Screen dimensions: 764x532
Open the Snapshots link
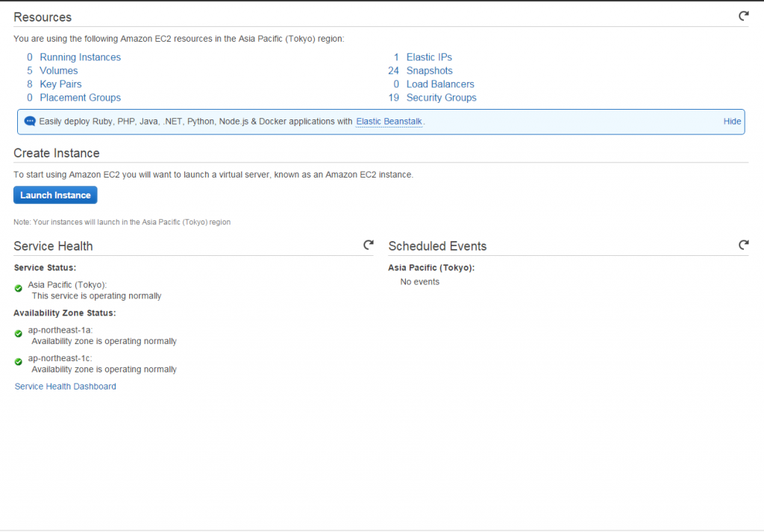point(429,71)
